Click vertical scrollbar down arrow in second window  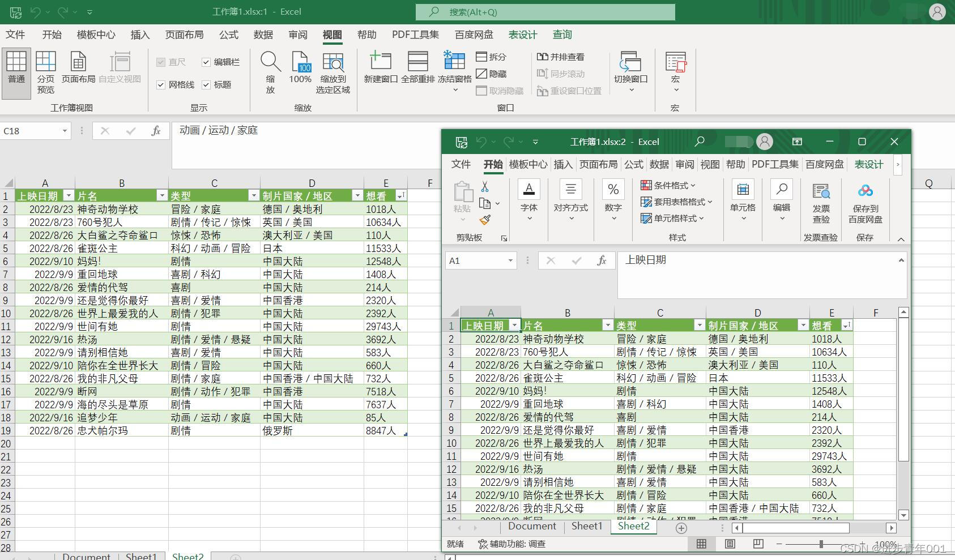pyautogui.click(x=903, y=515)
